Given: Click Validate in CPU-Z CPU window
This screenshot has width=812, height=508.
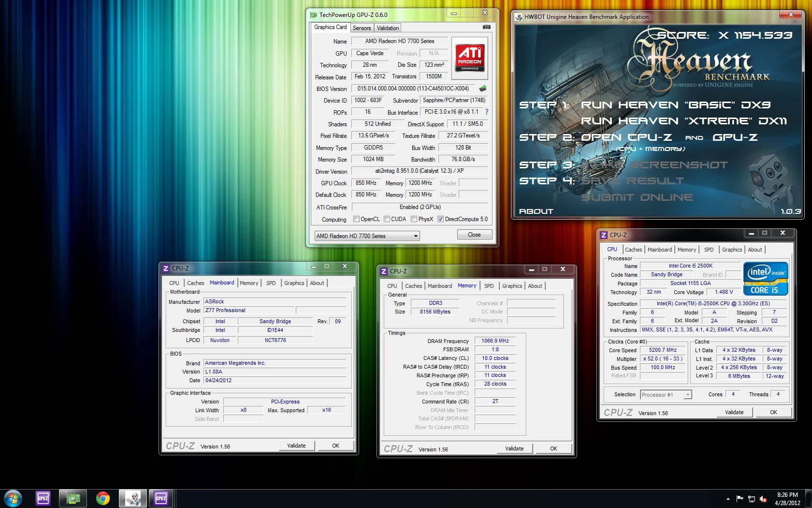Looking at the screenshot, I should coord(734,412).
